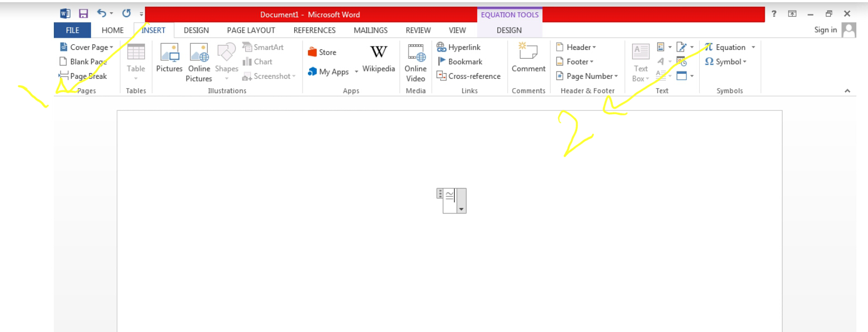The width and height of the screenshot is (868, 332).
Task: Collapse the ribbon with the chevron
Action: point(847,91)
